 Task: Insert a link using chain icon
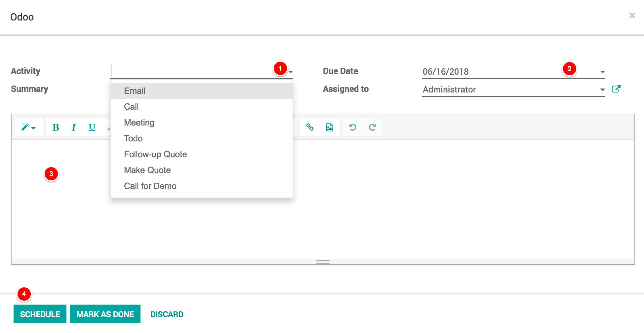(x=310, y=127)
